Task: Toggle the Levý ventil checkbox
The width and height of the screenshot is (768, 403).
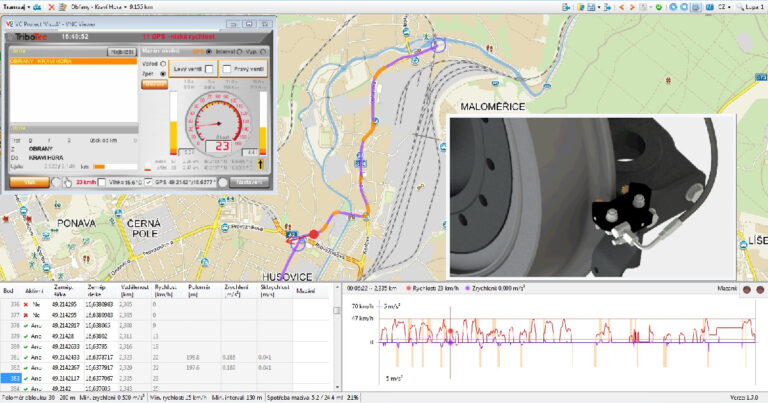Action: coord(209,68)
